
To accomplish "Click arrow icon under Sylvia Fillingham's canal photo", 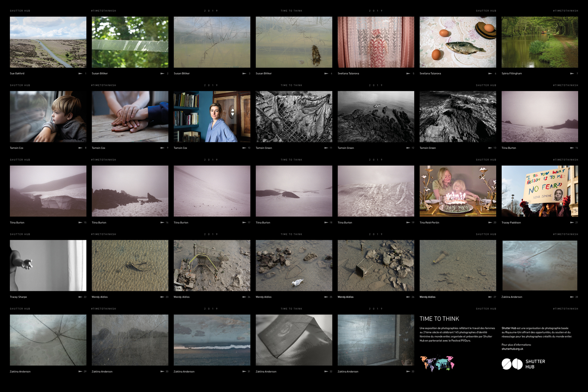I will click(572, 74).
